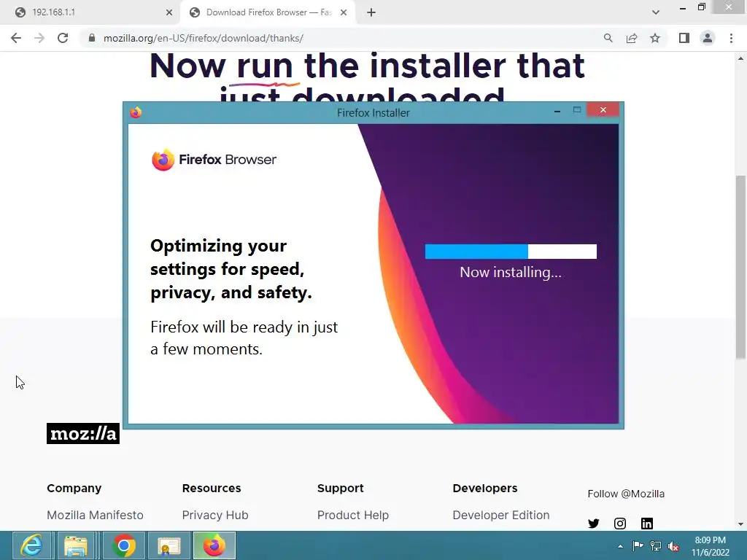Click the Firefox Browser logo in installer

click(x=214, y=160)
